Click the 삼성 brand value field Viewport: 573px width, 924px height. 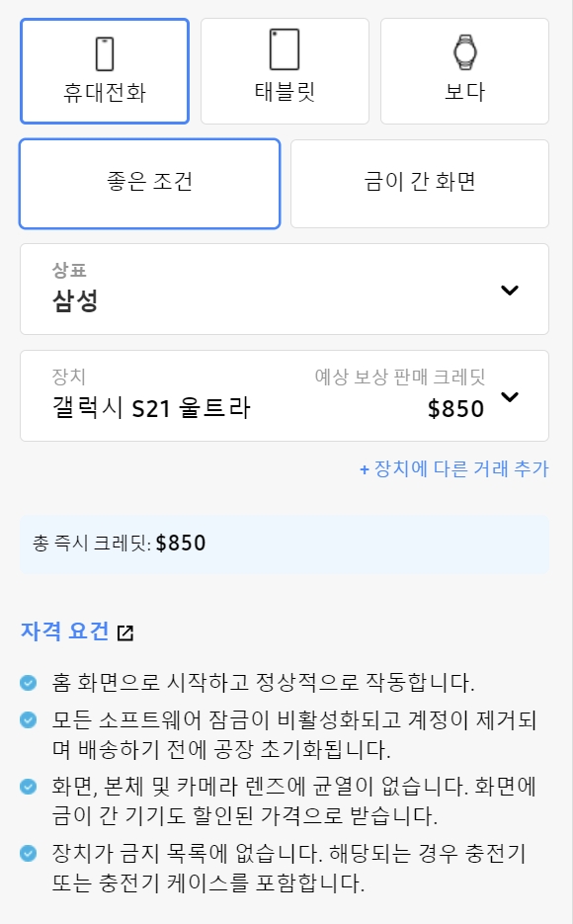[285, 290]
